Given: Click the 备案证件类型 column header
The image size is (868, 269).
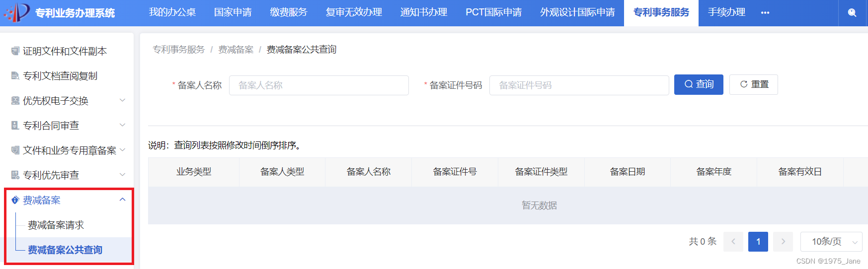Looking at the screenshot, I should coord(541,172).
